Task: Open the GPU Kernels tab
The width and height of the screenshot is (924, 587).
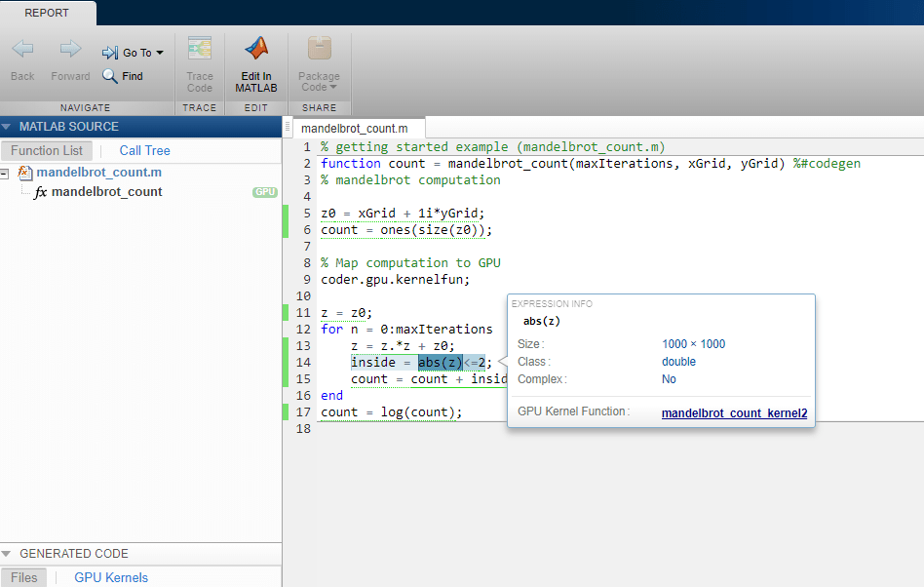Action: (x=111, y=577)
